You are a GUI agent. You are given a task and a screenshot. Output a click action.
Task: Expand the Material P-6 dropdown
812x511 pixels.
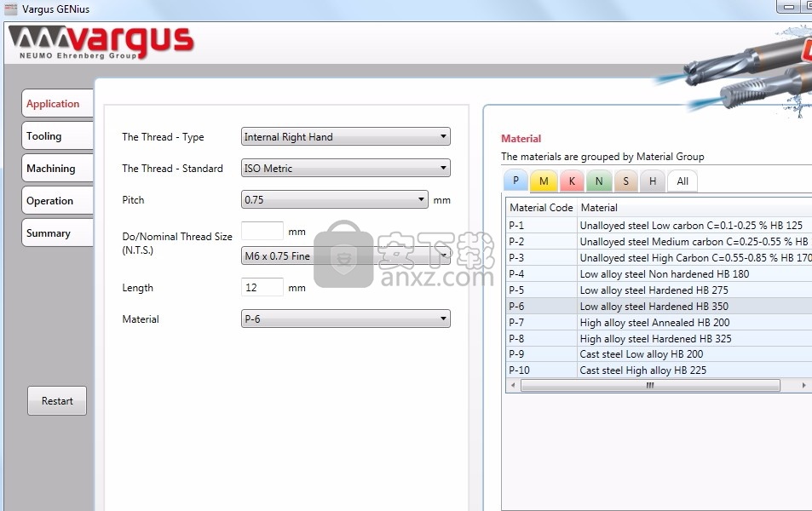[x=345, y=319]
